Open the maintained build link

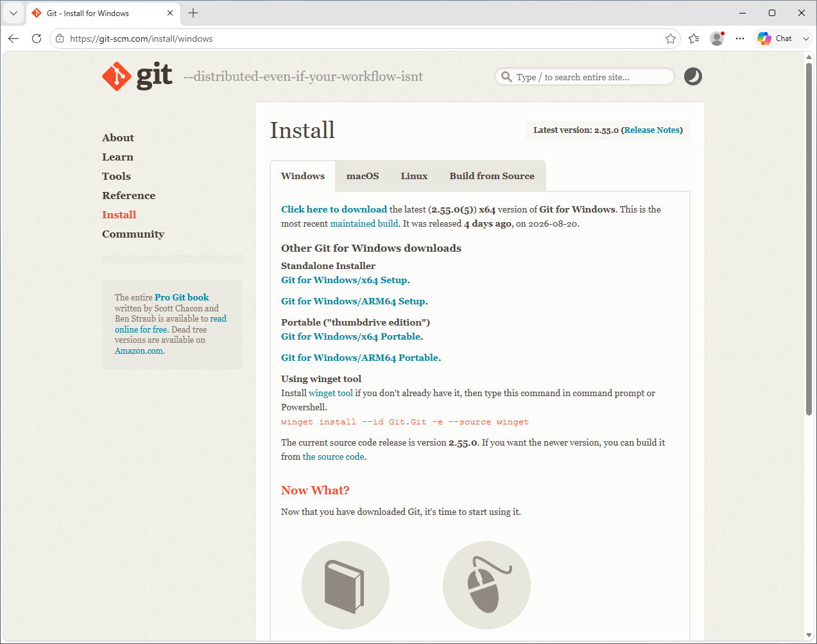364,223
